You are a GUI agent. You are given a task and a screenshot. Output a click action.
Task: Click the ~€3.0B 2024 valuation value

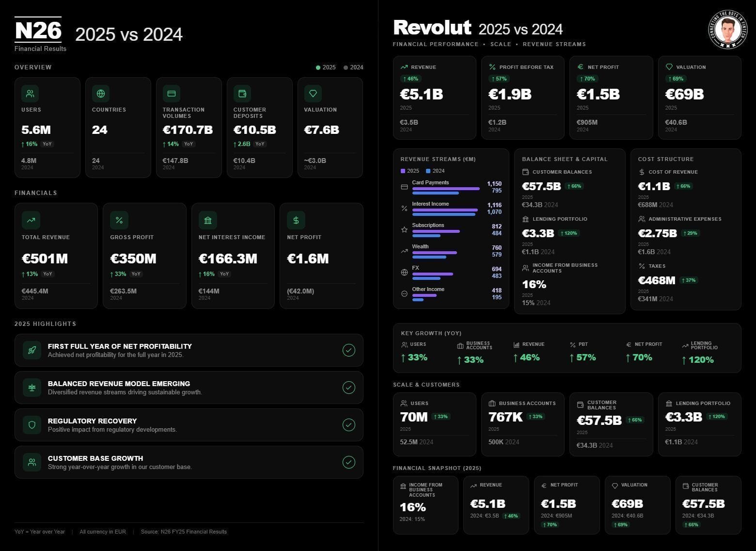pos(315,161)
